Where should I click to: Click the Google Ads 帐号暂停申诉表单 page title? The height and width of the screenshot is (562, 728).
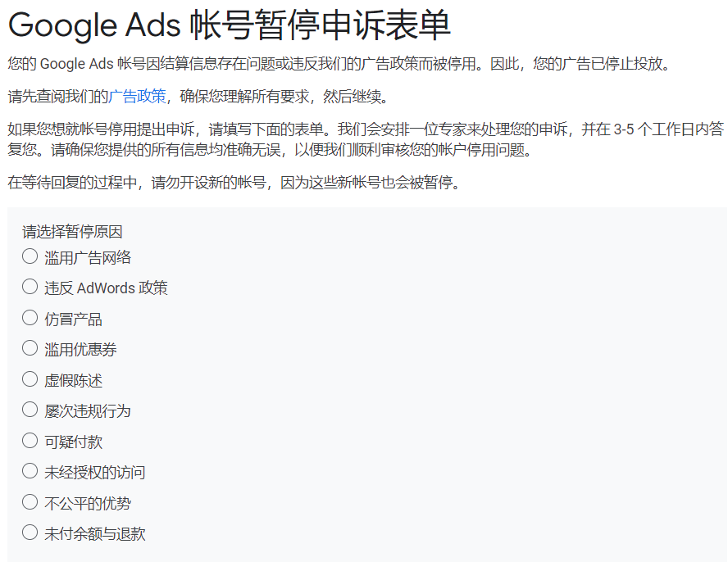coord(230,25)
